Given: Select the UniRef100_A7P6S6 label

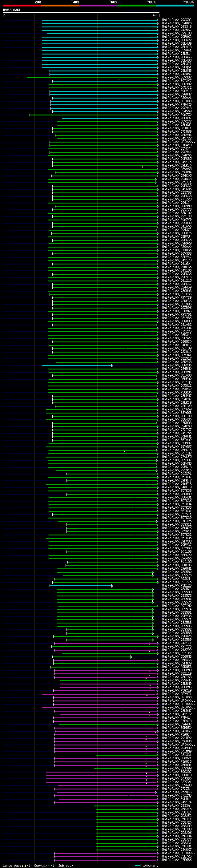Looking at the screenshot, I should coord(177,860).
